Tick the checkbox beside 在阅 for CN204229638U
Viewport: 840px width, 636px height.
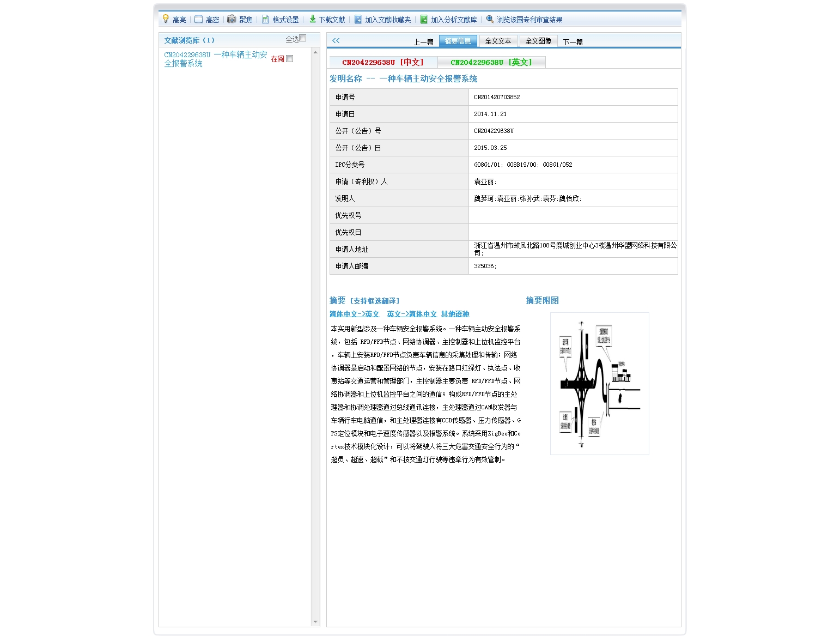coord(290,59)
